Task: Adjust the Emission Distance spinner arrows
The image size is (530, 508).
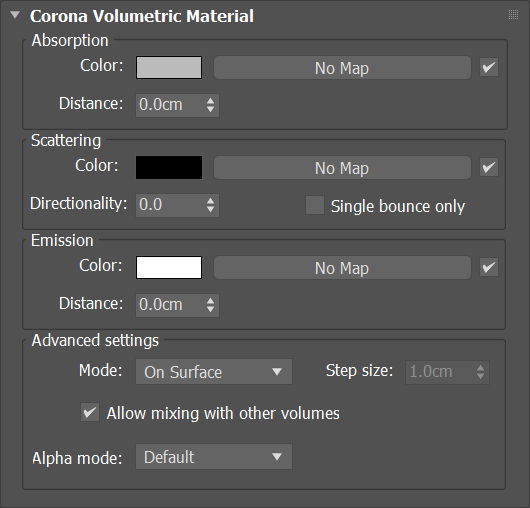Action: 210,305
